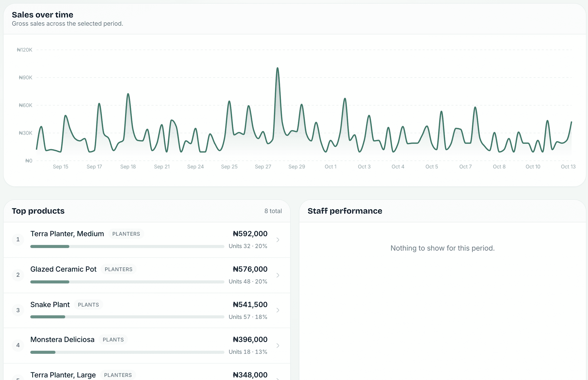Viewport: 588px width, 380px height.
Task: Select the Terra Planter, Large product name
Action: [63, 375]
